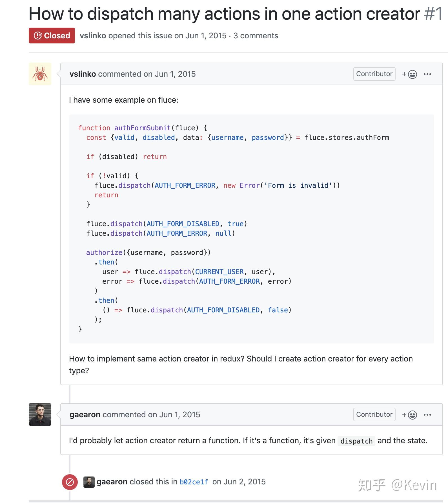The image size is (448, 503).
Task: Open commit b02ce1f link
Action: 194,482
